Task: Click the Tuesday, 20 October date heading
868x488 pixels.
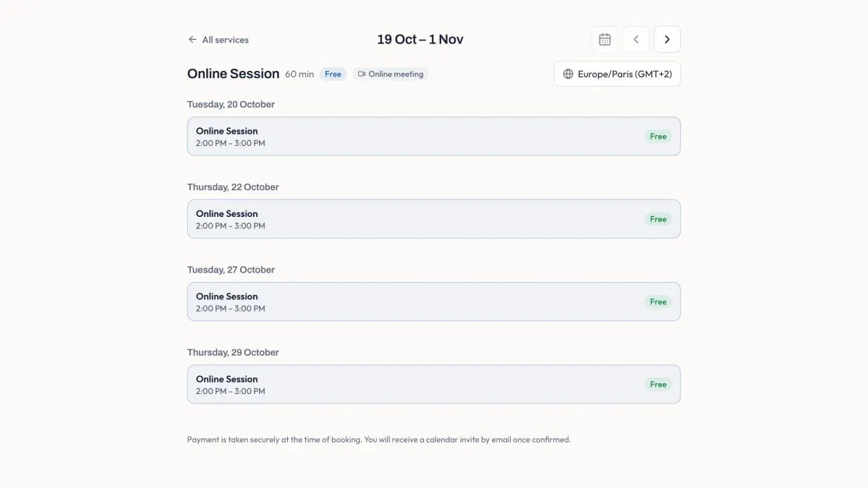Action: click(231, 104)
